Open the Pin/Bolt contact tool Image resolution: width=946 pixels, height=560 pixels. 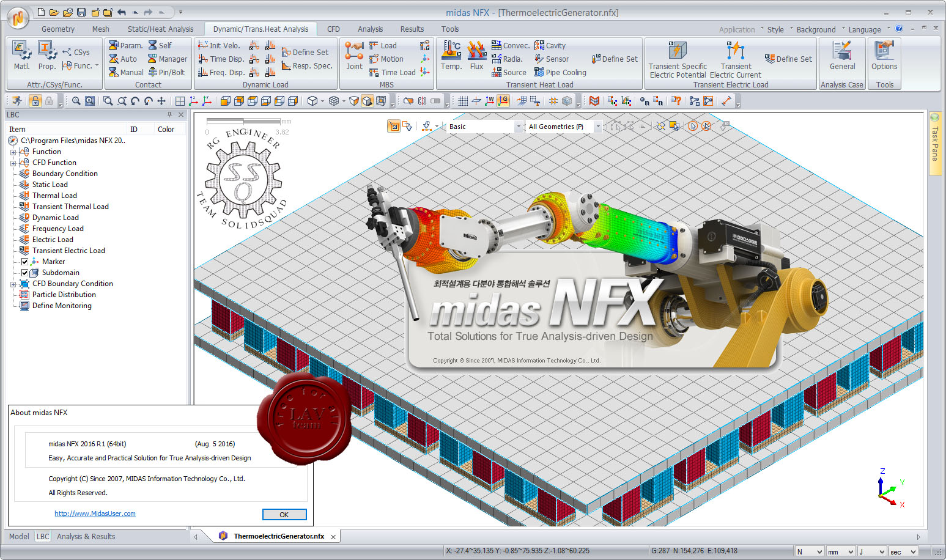166,72
